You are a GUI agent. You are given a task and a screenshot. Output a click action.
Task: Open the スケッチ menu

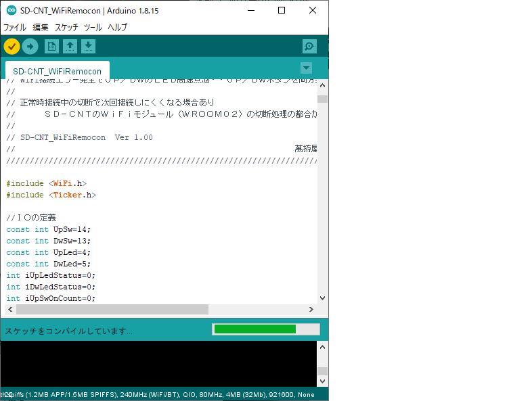[x=66, y=28]
